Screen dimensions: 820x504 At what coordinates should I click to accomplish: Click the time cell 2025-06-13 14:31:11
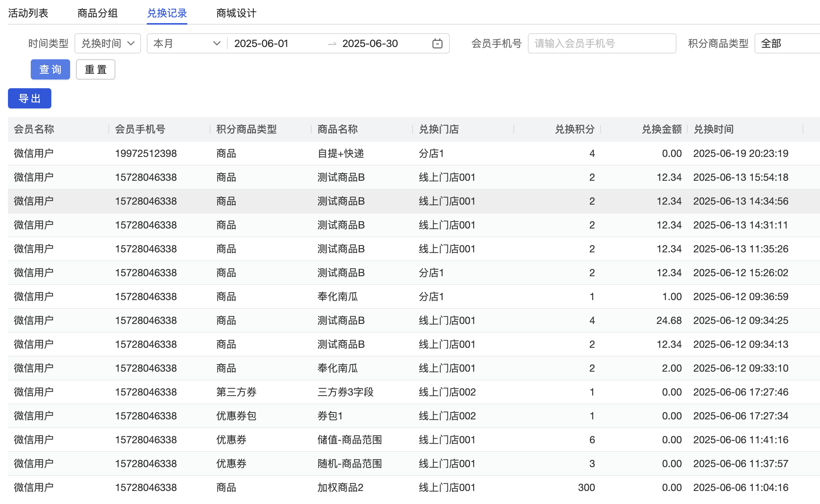pos(741,225)
